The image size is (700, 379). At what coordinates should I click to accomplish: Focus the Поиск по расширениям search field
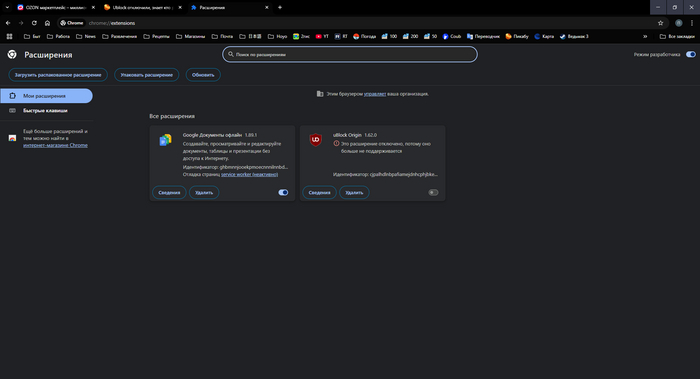pos(350,54)
